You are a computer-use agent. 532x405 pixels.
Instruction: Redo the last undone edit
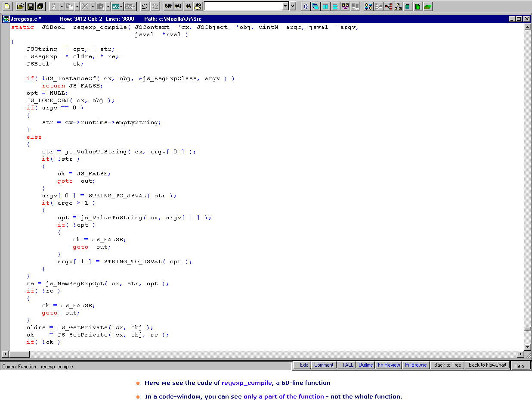(155, 6)
